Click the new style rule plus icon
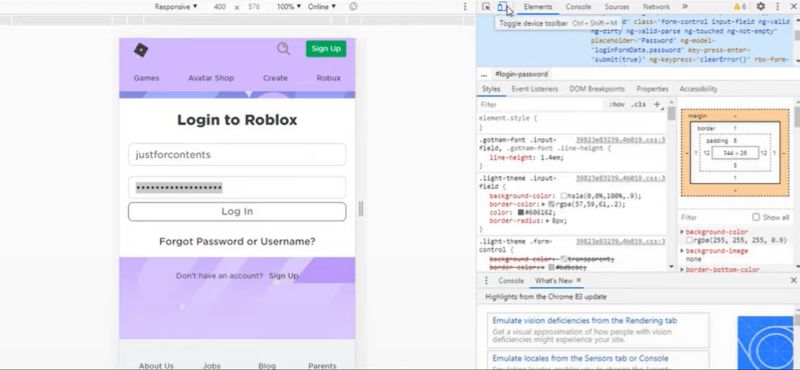 click(x=657, y=104)
